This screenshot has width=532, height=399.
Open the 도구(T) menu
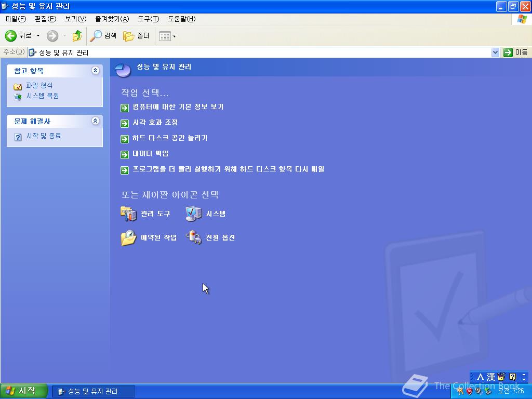point(148,19)
